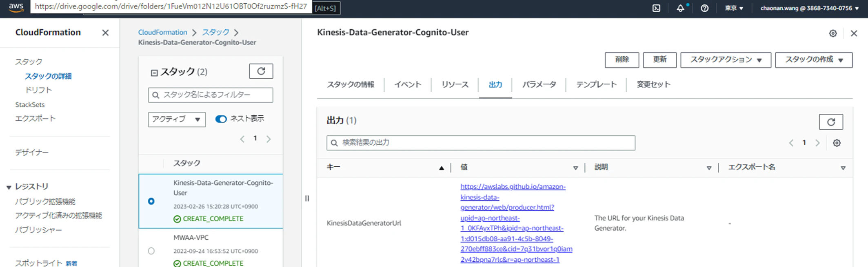Image resolution: width=868 pixels, height=267 pixels.
Task: Go to next stack list page
Action: [269, 139]
